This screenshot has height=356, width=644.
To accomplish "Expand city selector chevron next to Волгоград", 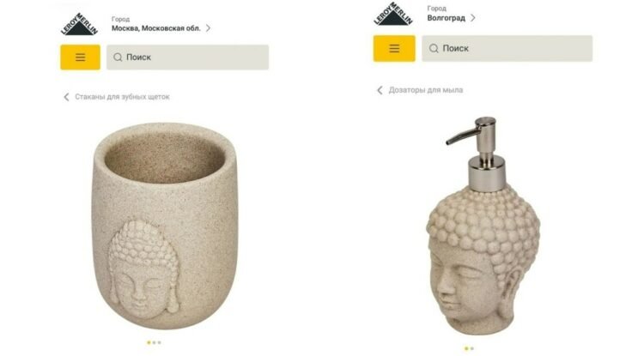I will coord(473,18).
